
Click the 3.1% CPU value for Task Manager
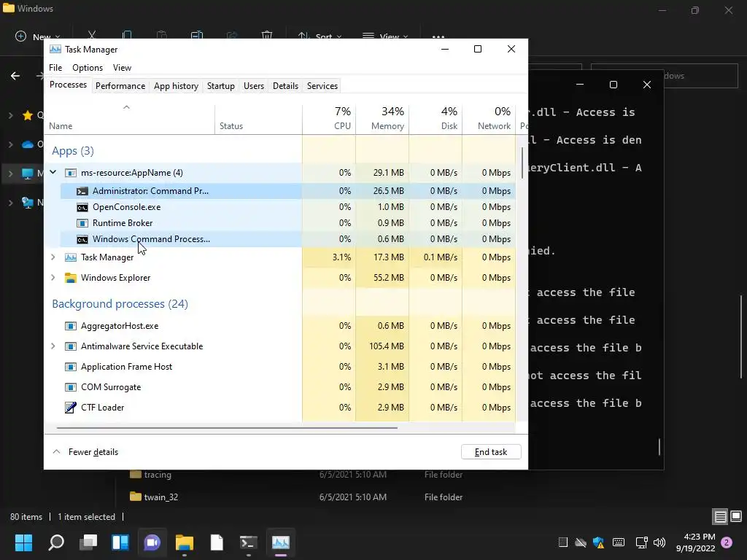[x=341, y=257]
